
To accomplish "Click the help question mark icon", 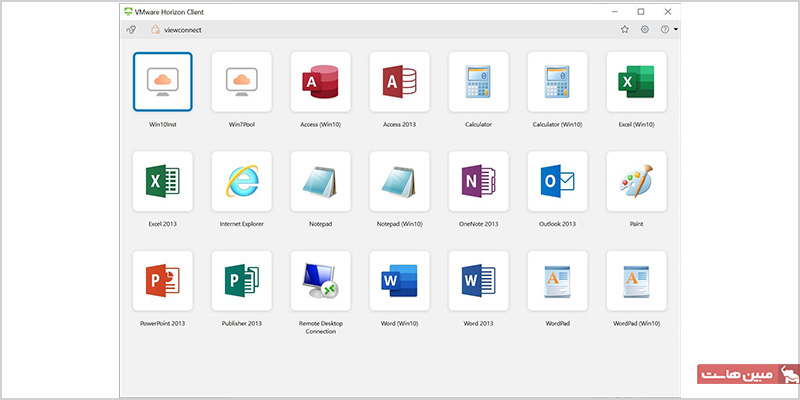I will tap(665, 30).
